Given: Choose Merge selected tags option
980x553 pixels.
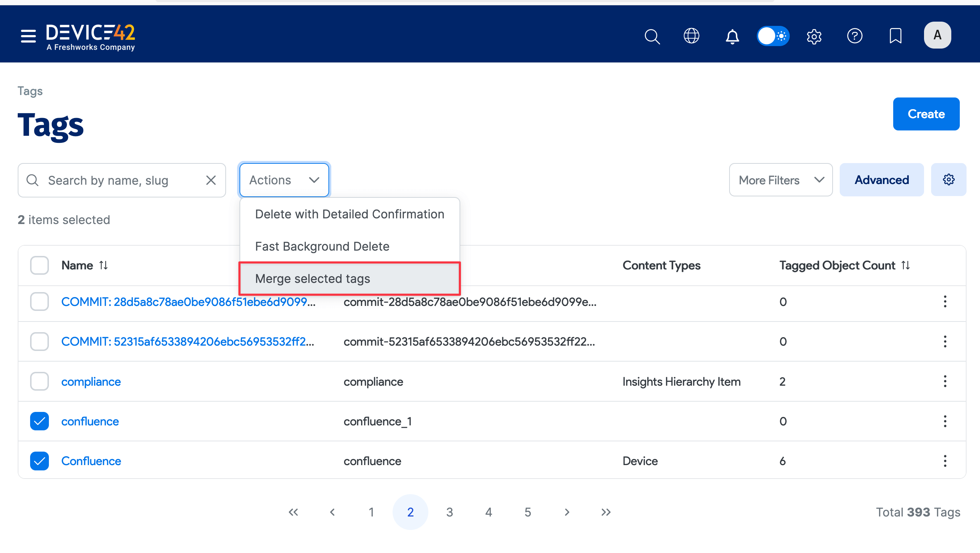Looking at the screenshot, I should [x=350, y=279].
